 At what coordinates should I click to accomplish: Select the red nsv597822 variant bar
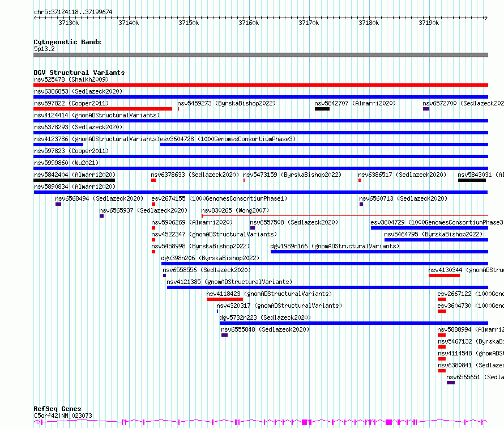(103, 109)
